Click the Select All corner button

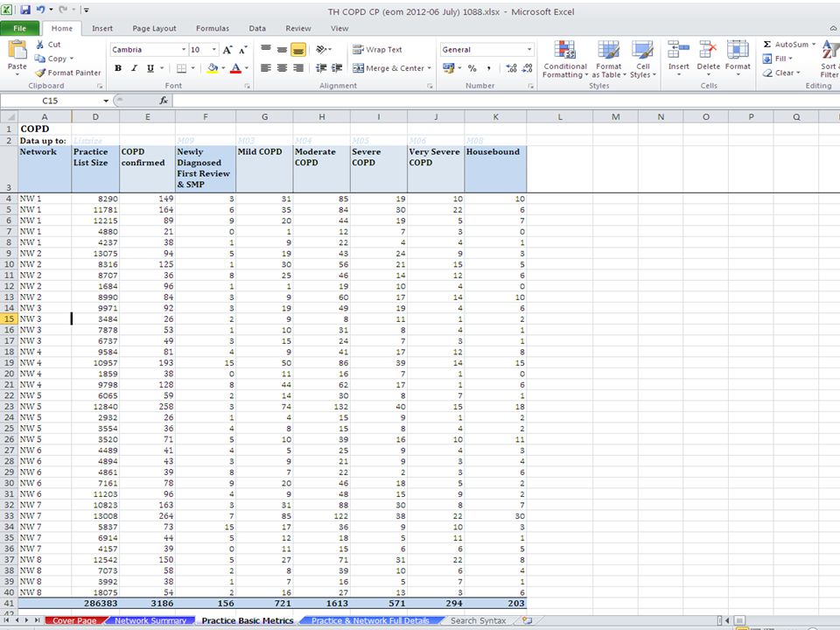tap(9, 116)
